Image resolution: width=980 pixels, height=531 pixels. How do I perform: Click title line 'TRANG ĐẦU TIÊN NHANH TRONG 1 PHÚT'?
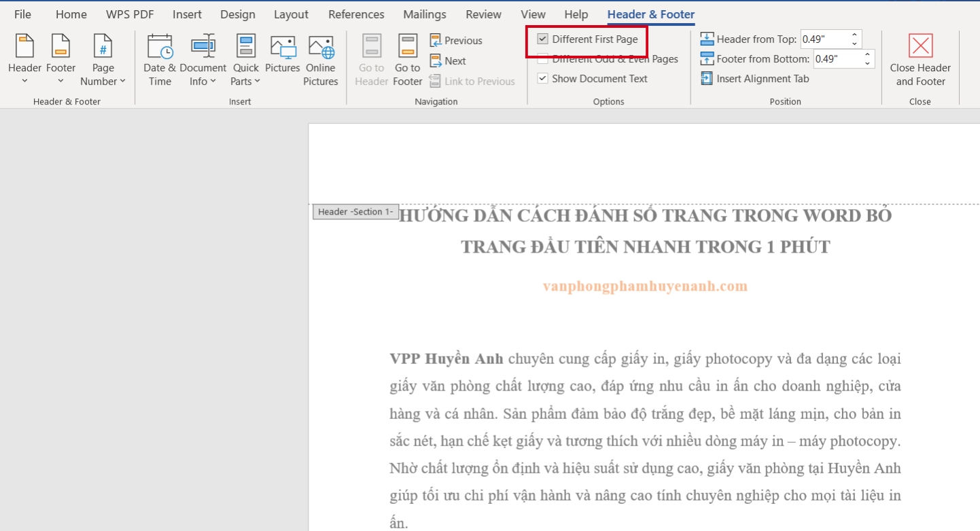click(x=646, y=246)
